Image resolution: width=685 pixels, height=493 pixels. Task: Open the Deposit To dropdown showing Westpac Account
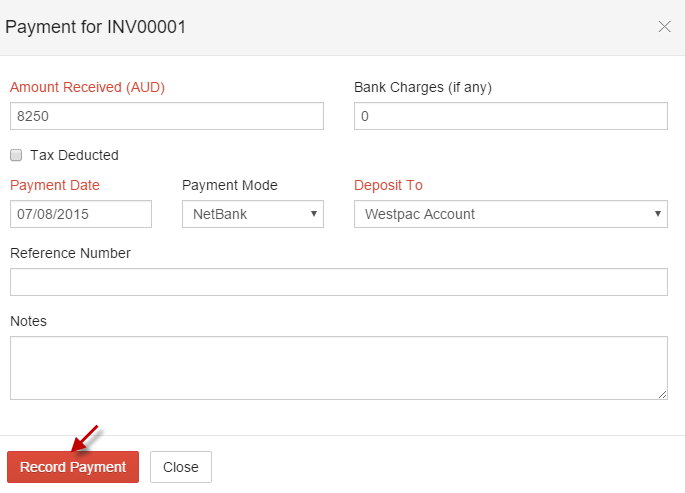click(x=511, y=214)
